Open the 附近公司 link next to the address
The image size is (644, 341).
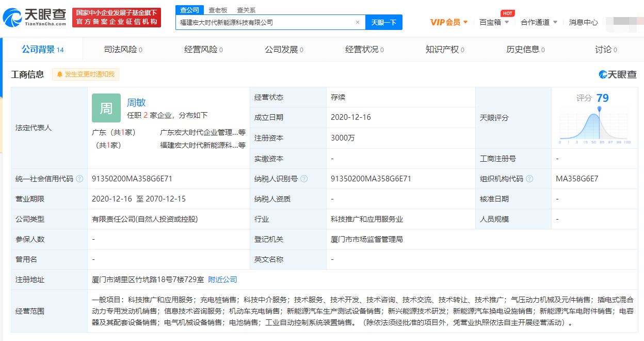pos(222,280)
